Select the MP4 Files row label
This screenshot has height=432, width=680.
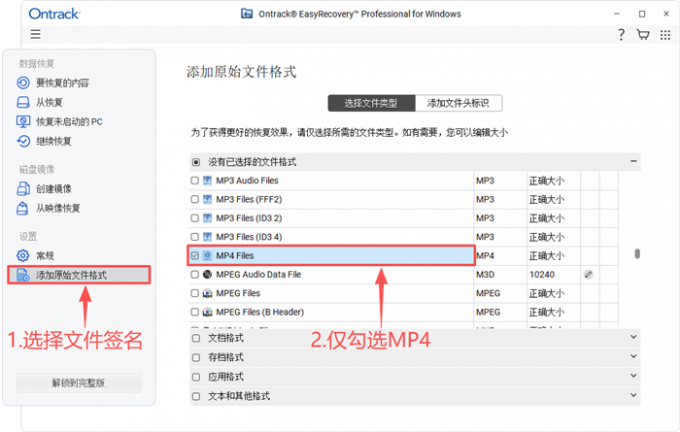[x=235, y=255]
